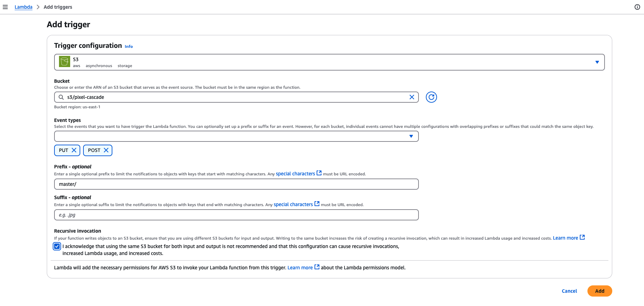The image size is (644, 306).
Task: Click the search icon in the Bucket field
Action: point(61,97)
